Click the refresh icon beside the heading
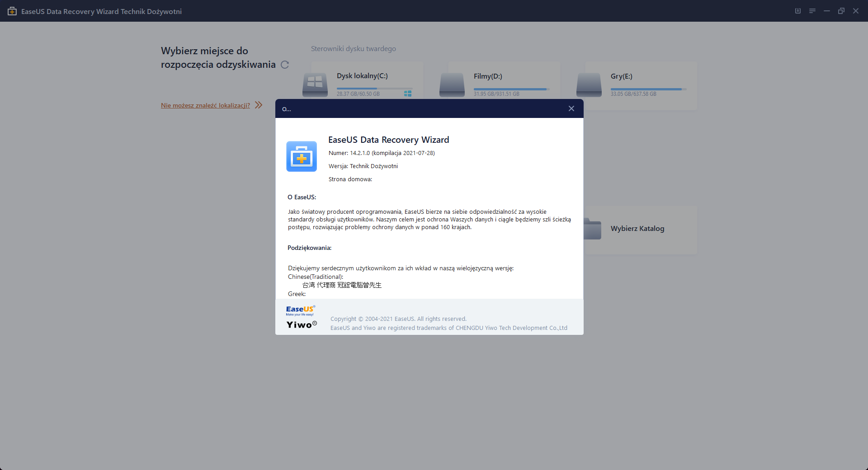 click(285, 65)
